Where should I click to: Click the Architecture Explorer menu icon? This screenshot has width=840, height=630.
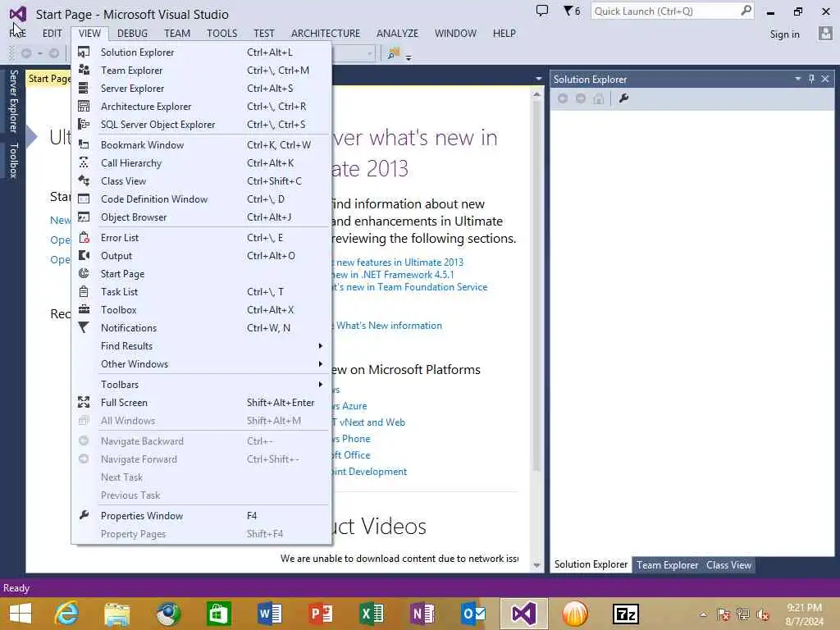click(x=84, y=106)
